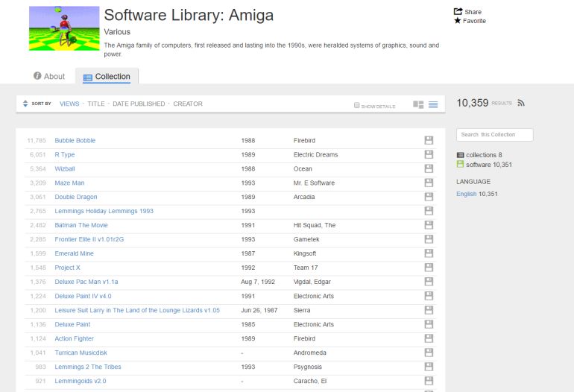The width and height of the screenshot is (574, 392).
Task: Click the Amiga collection thumbnail image
Action: click(63, 28)
